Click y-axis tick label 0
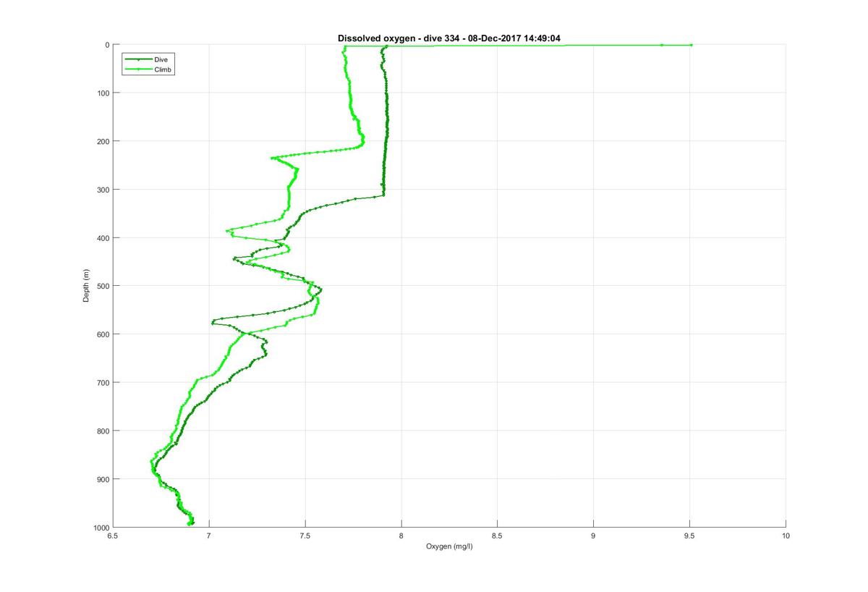Image resolution: width=868 pixels, height=592 pixels. [x=107, y=45]
